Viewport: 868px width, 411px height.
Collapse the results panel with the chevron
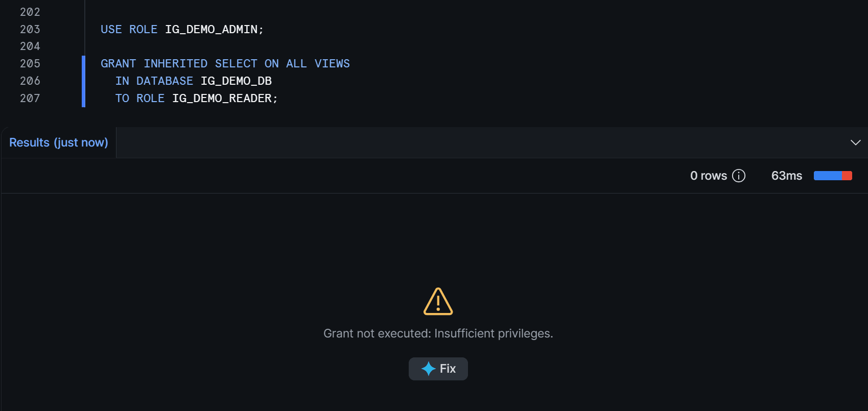point(856,142)
